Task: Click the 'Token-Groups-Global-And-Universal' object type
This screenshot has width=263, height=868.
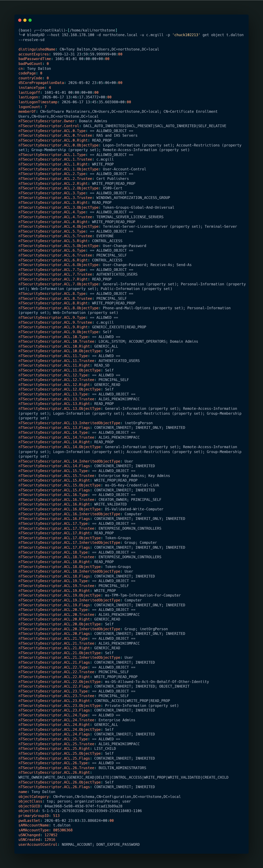Action: 139,208
